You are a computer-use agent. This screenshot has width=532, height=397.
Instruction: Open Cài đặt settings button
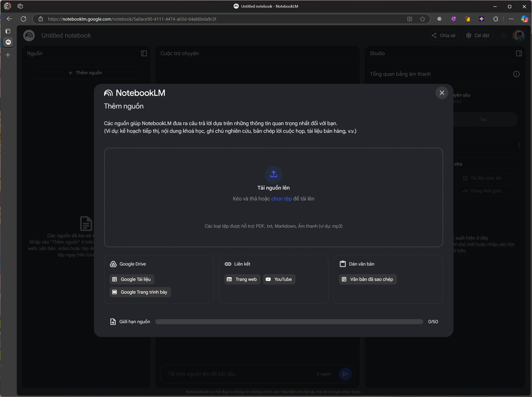pos(478,36)
